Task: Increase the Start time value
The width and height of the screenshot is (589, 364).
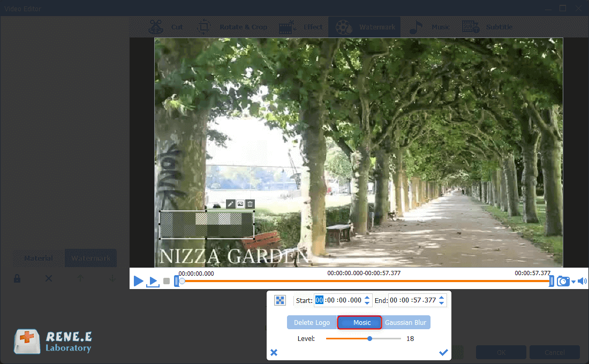Action: coord(367,298)
